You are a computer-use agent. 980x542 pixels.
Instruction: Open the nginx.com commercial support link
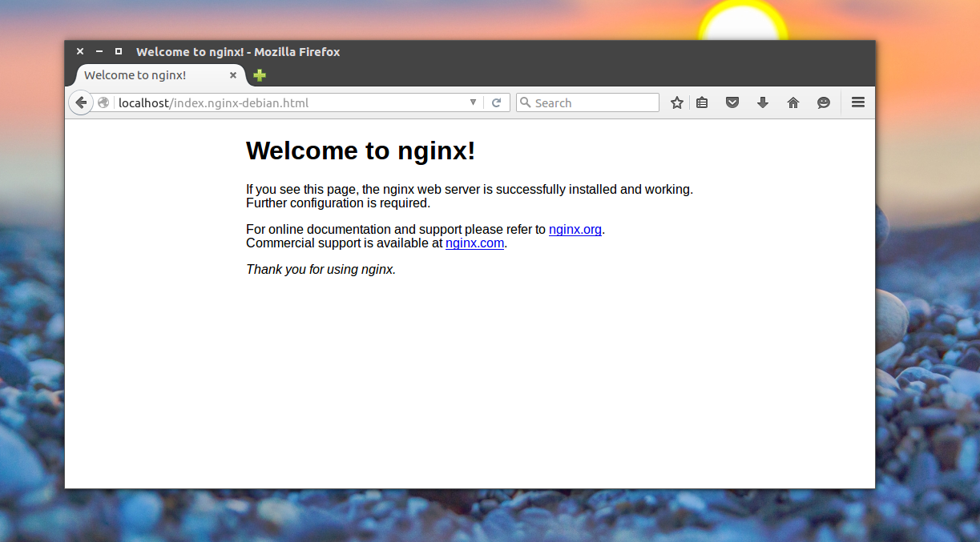pos(474,243)
